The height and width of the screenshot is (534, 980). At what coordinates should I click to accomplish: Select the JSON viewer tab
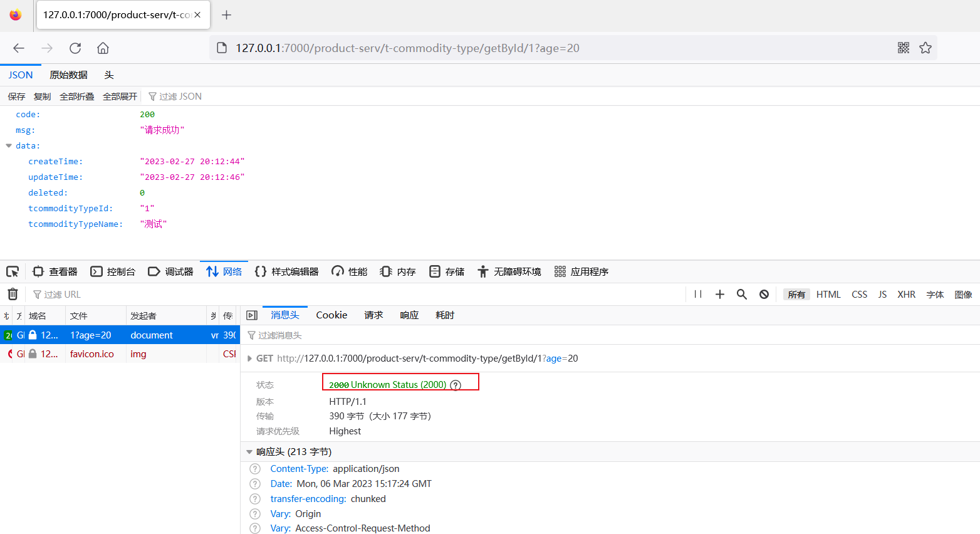pos(21,75)
